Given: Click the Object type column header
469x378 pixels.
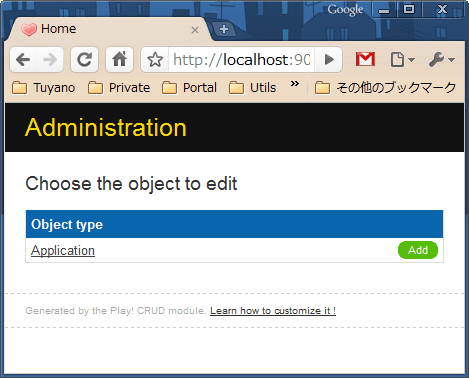Looking at the screenshot, I should [234, 224].
